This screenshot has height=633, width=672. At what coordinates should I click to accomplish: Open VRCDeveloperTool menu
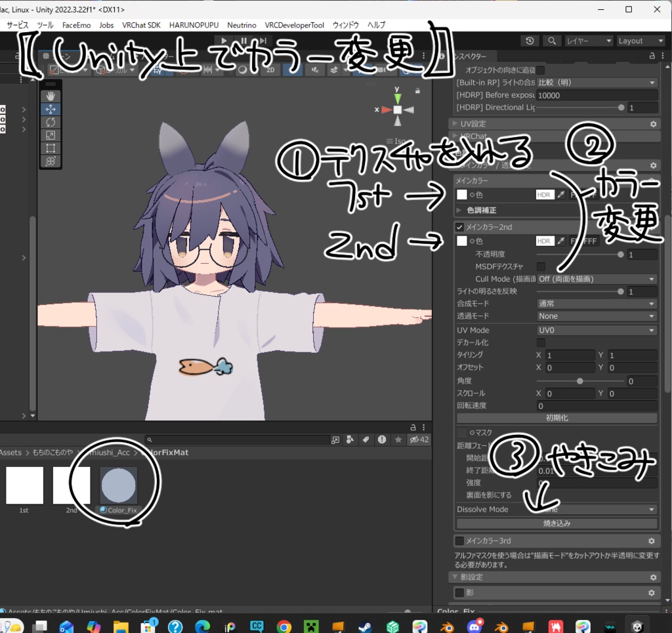coord(295,26)
